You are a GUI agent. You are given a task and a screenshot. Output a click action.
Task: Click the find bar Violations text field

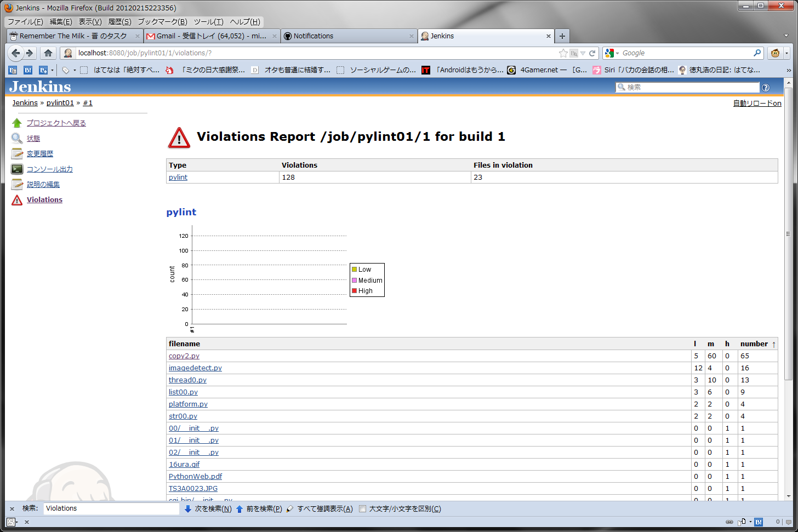111,509
